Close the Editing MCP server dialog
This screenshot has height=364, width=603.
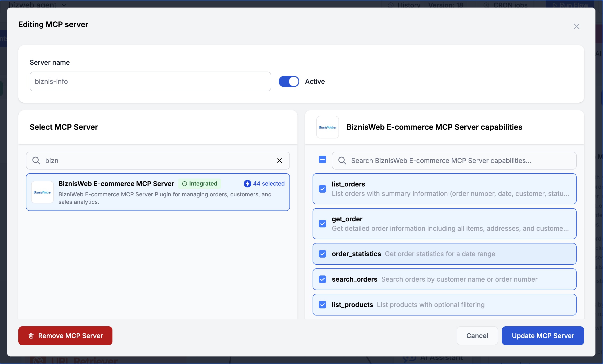click(576, 26)
